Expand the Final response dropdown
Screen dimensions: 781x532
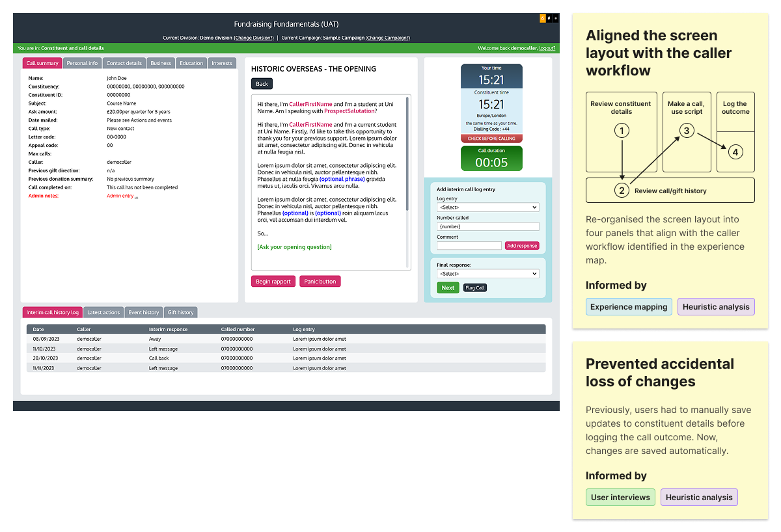(x=487, y=274)
